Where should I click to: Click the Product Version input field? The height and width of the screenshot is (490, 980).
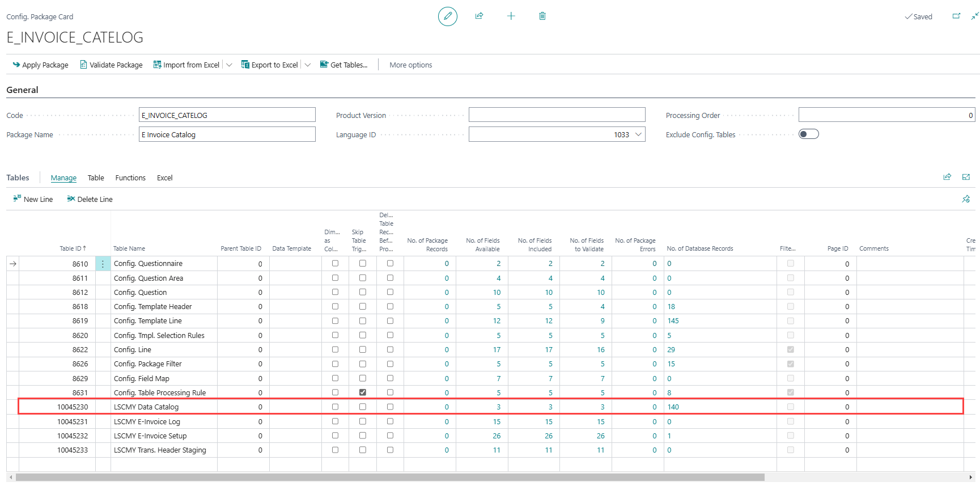[557, 115]
